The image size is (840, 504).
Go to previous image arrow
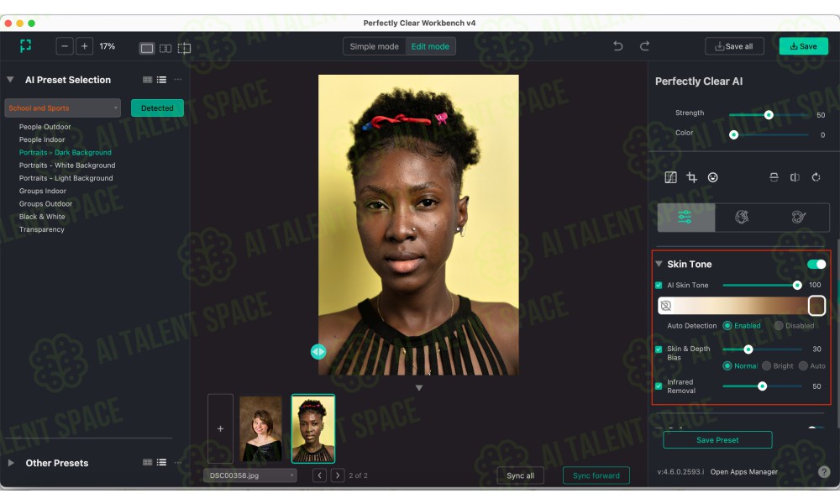(319, 475)
